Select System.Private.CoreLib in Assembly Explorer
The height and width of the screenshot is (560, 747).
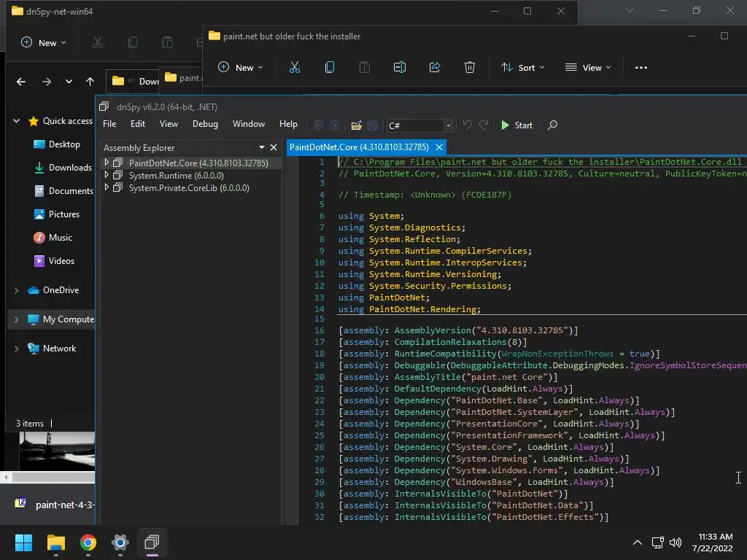188,187
